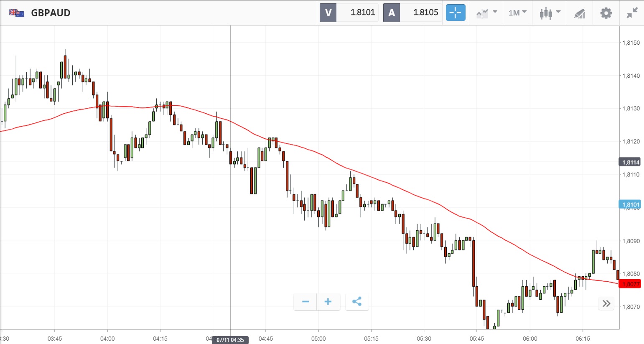The image size is (644, 344).
Task: Click the red 1,8077 moving average label
Action: (630, 284)
